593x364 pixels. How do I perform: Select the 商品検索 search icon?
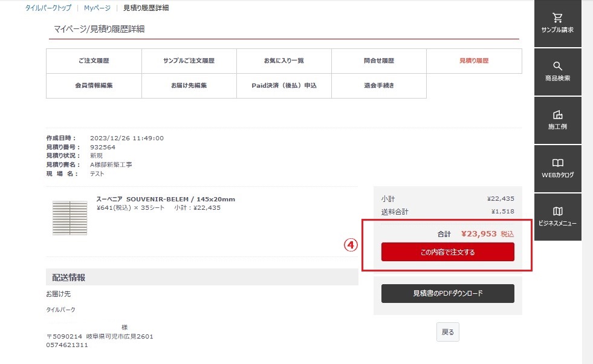[x=557, y=71]
